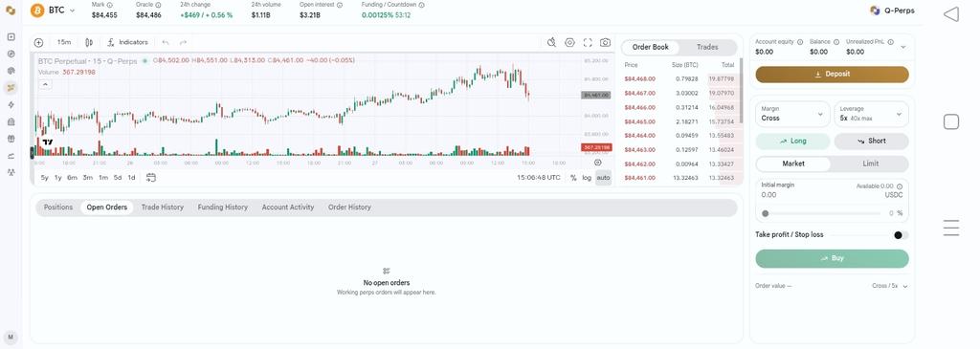Select the Short side toggle
This screenshot has width=980, height=349.
pos(871,142)
